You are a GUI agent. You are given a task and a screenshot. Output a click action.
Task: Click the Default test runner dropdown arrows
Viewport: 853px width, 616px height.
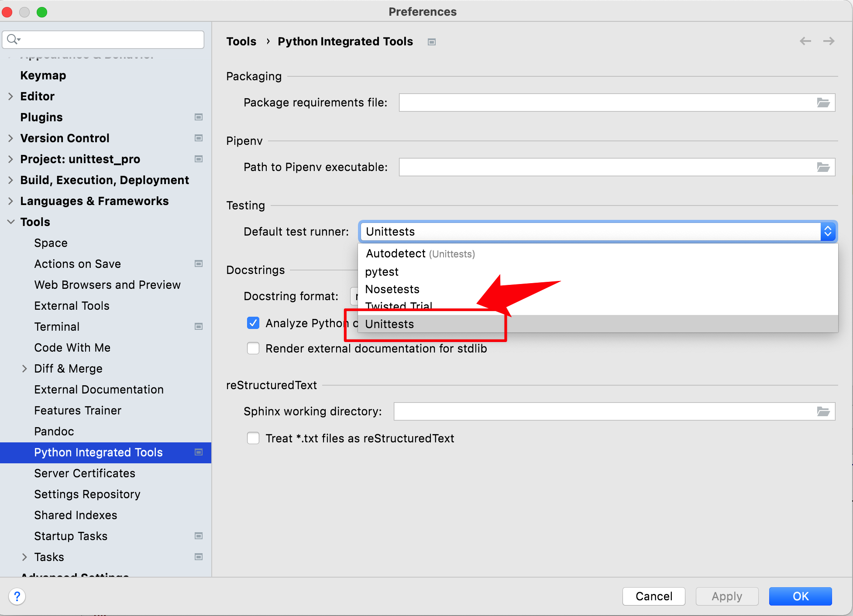[827, 232]
